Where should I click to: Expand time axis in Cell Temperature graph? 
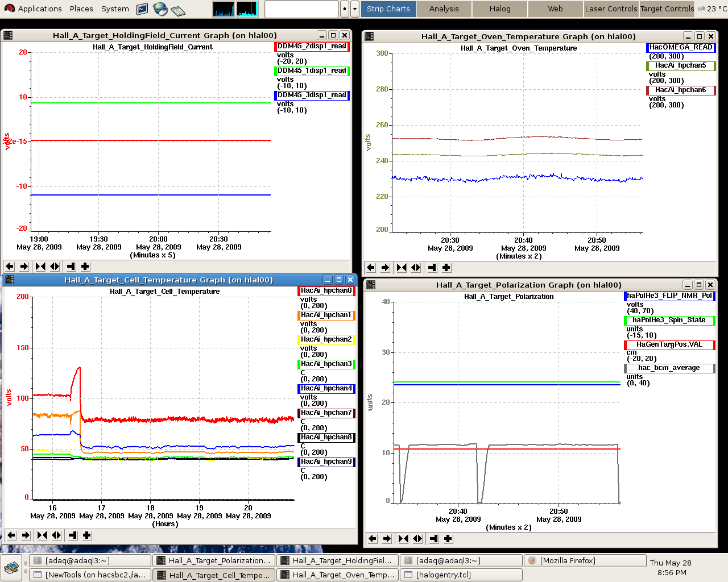point(56,535)
